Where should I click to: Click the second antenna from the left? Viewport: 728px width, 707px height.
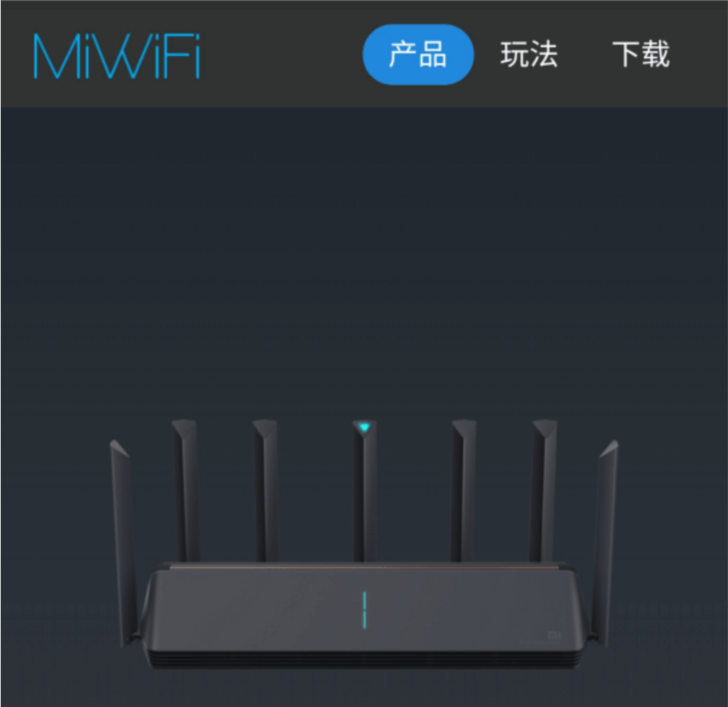tap(186, 491)
